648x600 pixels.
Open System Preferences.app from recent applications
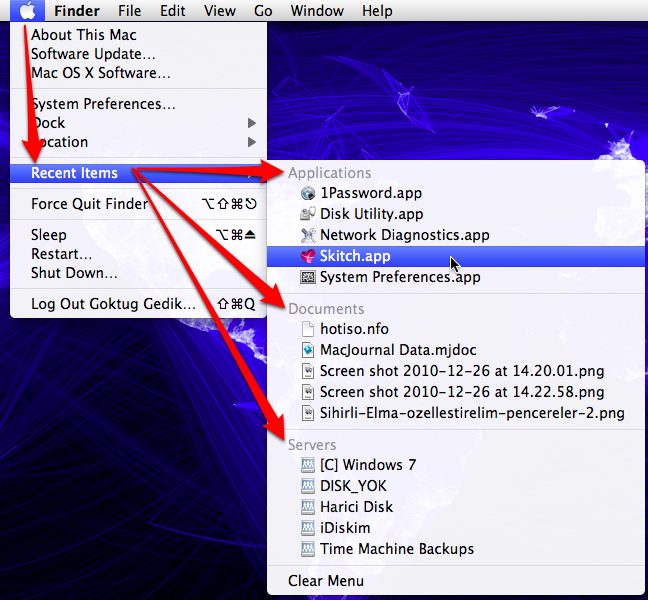click(399, 277)
